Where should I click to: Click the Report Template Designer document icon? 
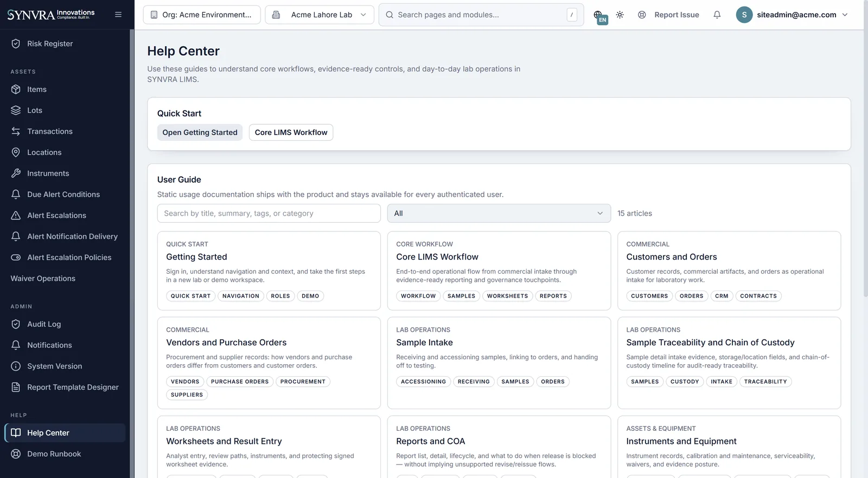(16, 387)
